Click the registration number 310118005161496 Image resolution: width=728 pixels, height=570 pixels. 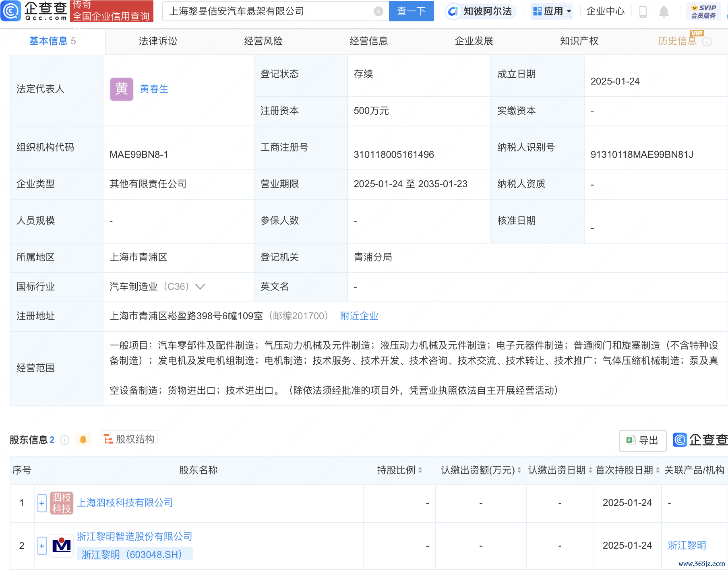click(x=394, y=155)
